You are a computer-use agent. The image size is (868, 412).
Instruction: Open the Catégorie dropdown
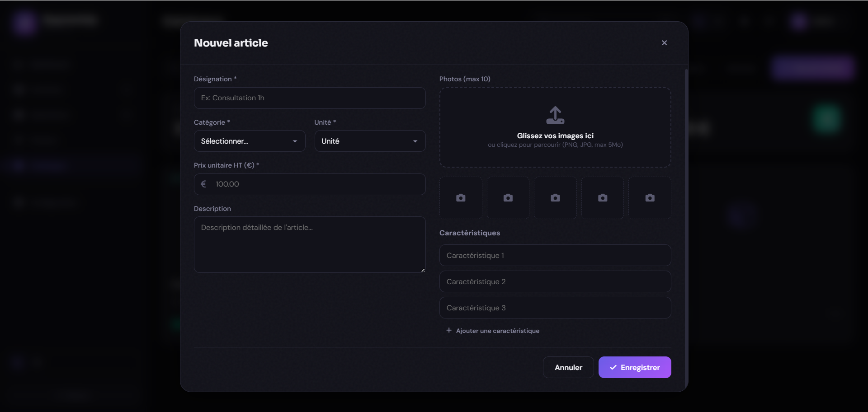250,141
